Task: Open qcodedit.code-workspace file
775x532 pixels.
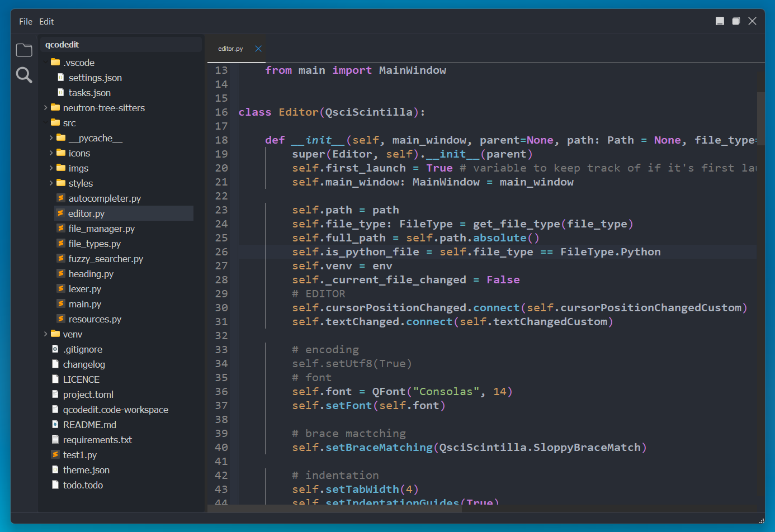Action: (116, 410)
